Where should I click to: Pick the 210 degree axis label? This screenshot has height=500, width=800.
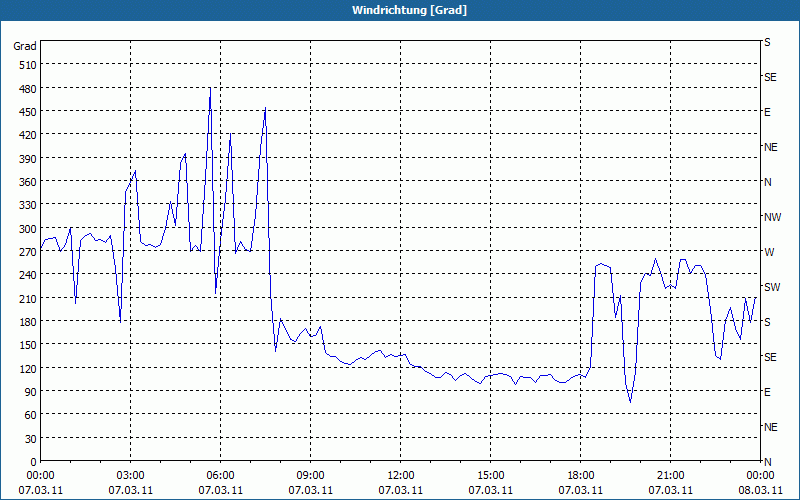(x=28, y=298)
